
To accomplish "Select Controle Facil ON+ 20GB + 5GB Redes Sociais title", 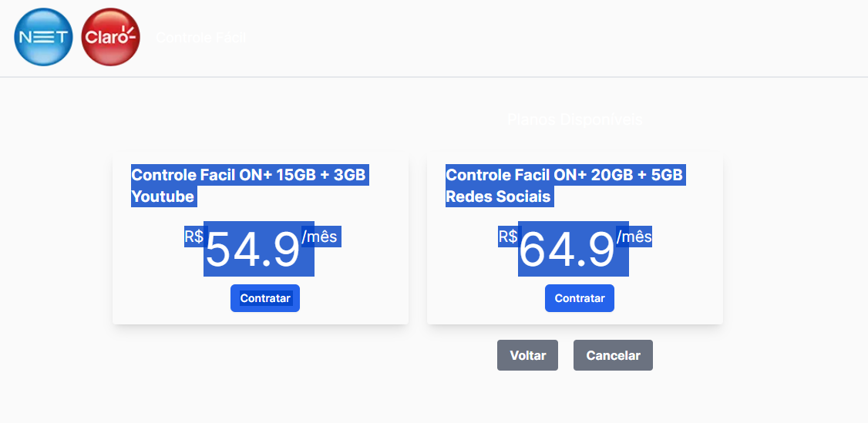I will [566, 186].
